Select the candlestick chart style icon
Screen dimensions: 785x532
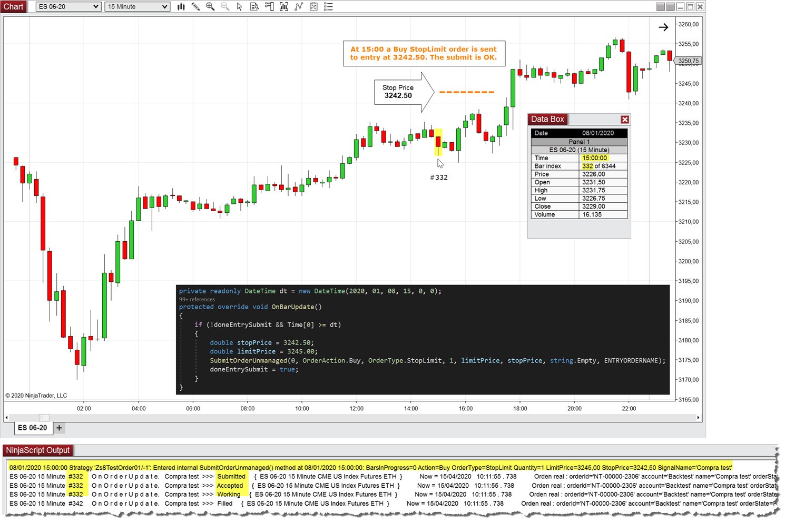tap(181, 6)
